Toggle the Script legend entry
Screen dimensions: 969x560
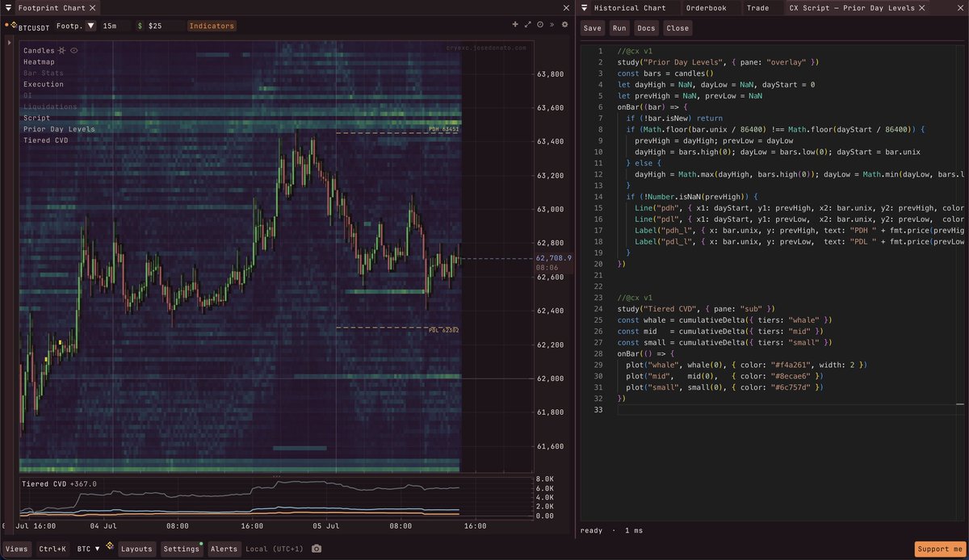(37, 118)
